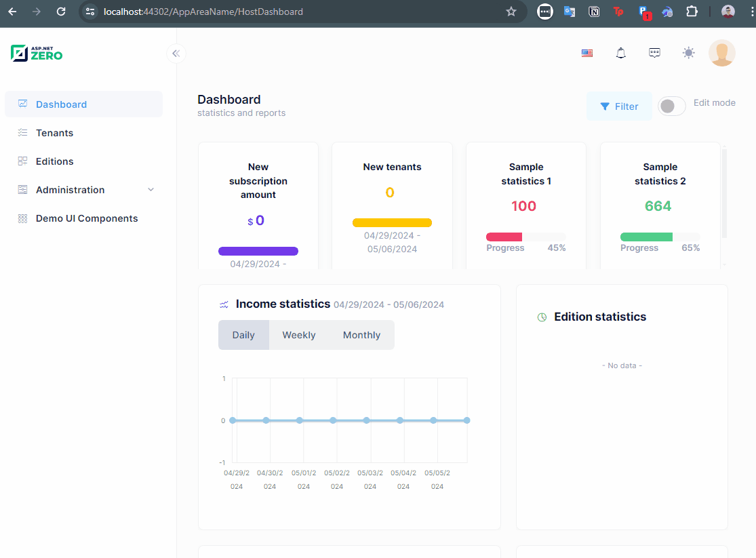Open Dashboard from the sidebar
Screen dimensions: 756x558
tap(84, 104)
